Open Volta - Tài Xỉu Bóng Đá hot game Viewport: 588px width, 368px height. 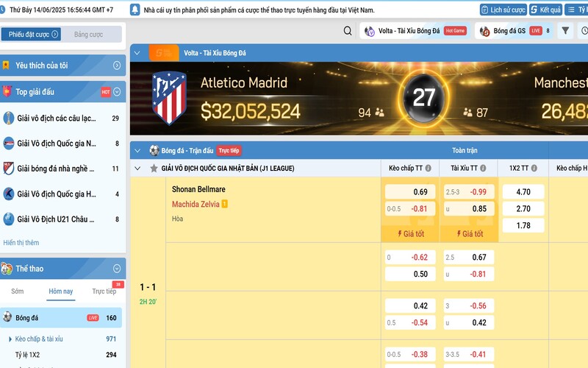[x=415, y=31]
